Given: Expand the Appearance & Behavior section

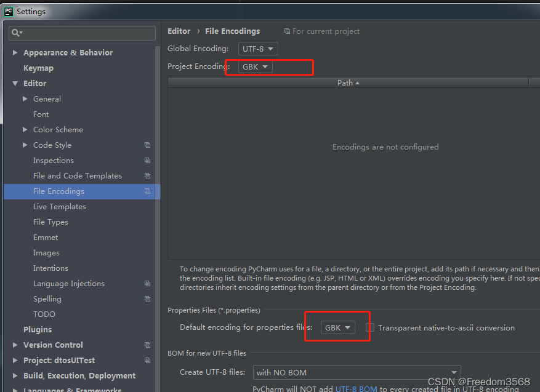Looking at the screenshot, I should pos(15,52).
